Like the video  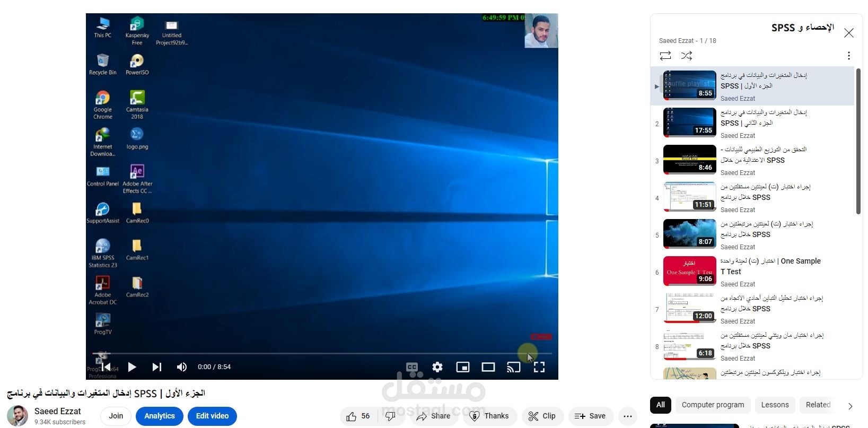coord(358,416)
